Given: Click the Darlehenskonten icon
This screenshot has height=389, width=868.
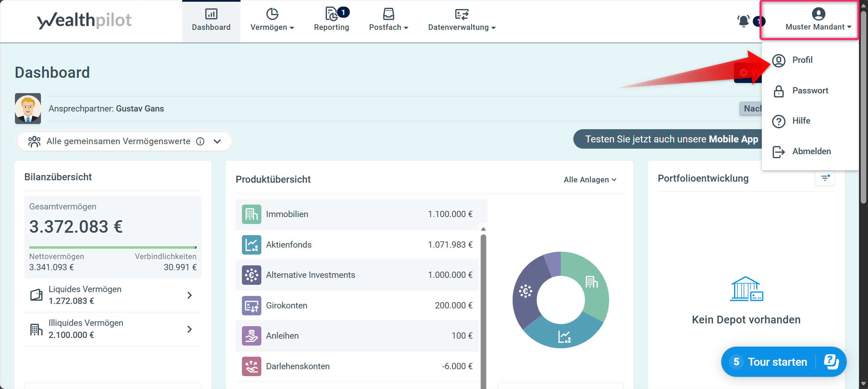Looking at the screenshot, I should coord(251,366).
